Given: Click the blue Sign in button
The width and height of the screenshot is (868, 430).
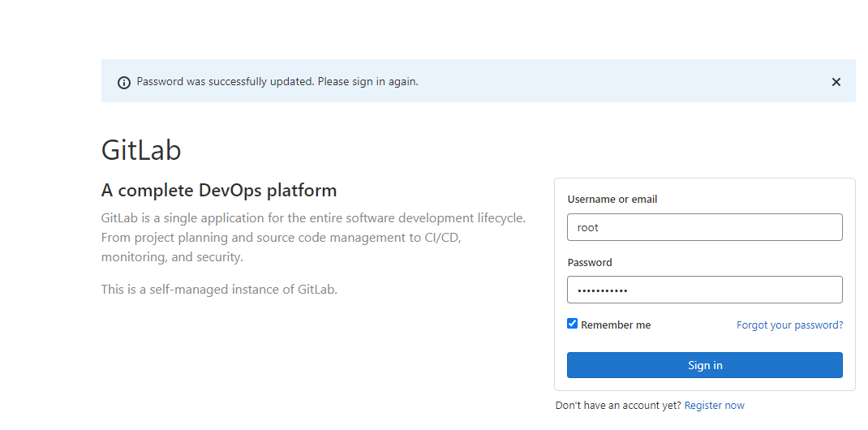Looking at the screenshot, I should coord(705,365).
